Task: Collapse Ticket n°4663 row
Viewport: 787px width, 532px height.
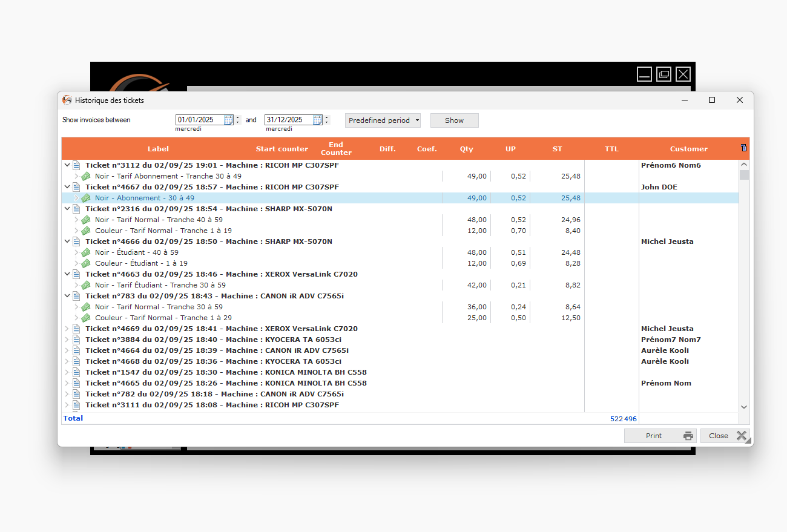Action: click(67, 274)
